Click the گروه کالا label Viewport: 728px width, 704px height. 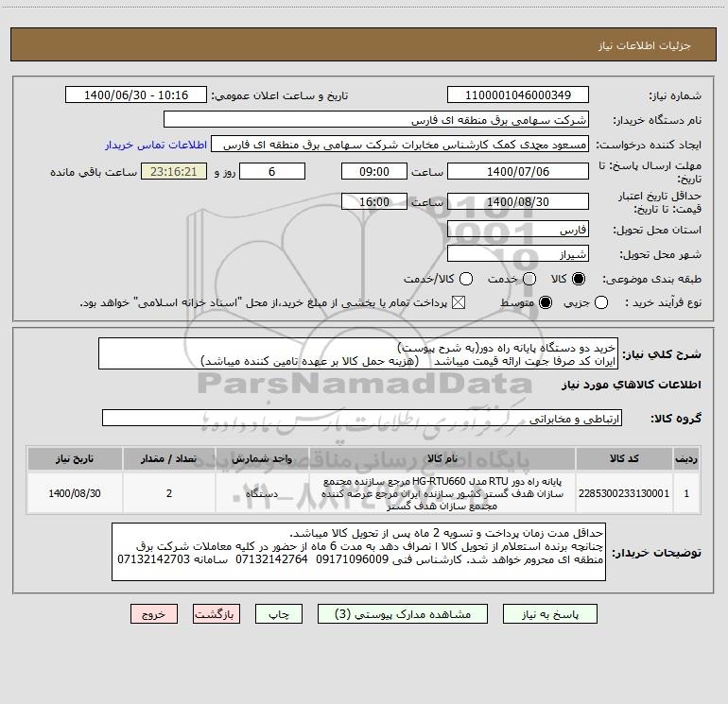pyautogui.click(x=676, y=418)
